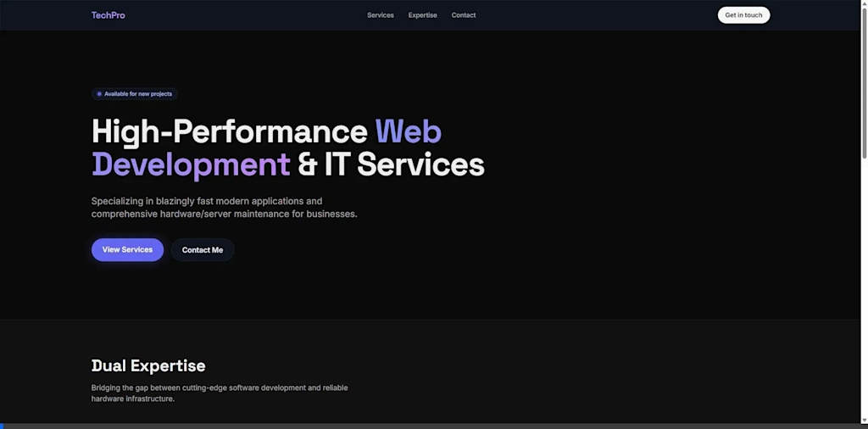Viewport: 868px width, 429px height.
Task: Click the High-Performance headline text
Action: coord(229,132)
